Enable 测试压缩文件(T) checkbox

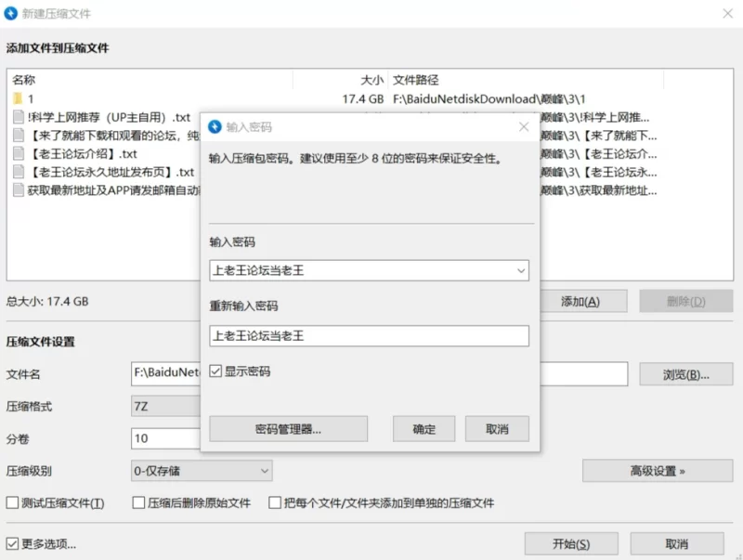coord(12,502)
